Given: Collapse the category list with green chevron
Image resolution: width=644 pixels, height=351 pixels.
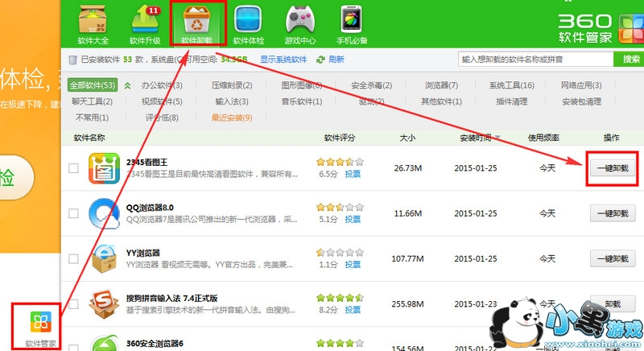Looking at the screenshot, I should point(128,86).
